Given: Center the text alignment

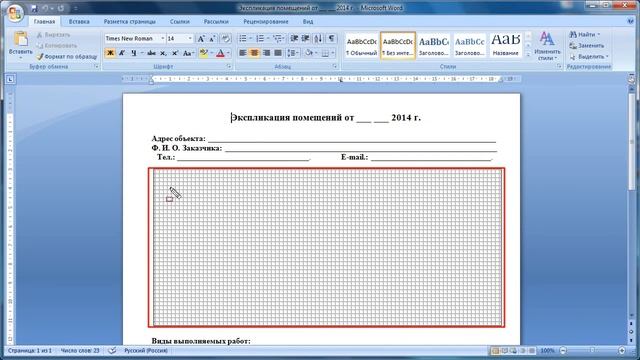Looking at the screenshot, I should coord(254,53).
